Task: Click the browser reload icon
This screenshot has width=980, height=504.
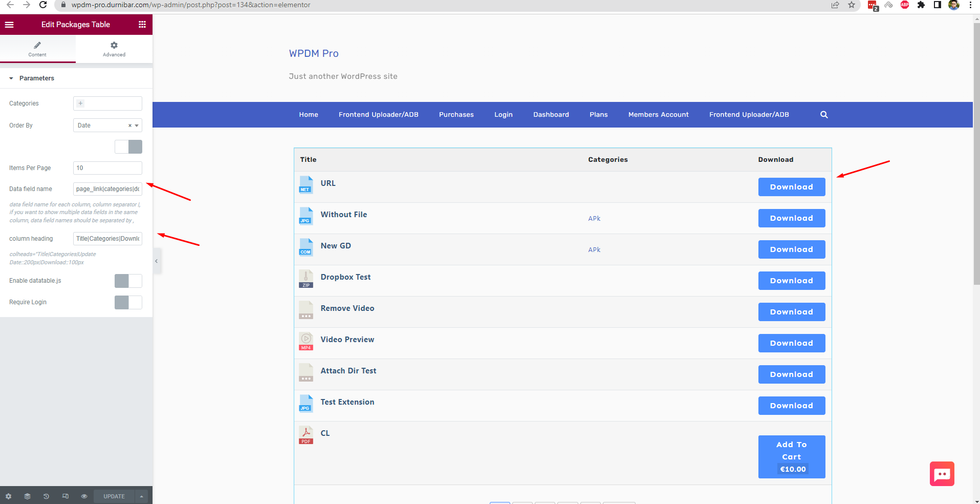Action: click(x=43, y=5)
